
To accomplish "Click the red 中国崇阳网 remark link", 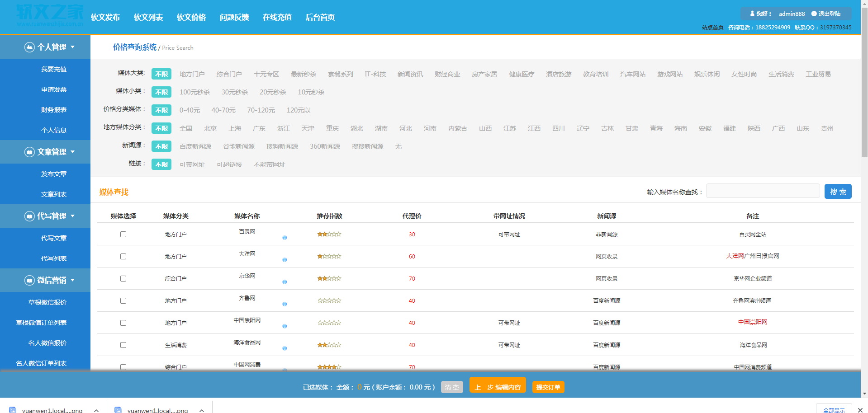I will coord(753,322).
